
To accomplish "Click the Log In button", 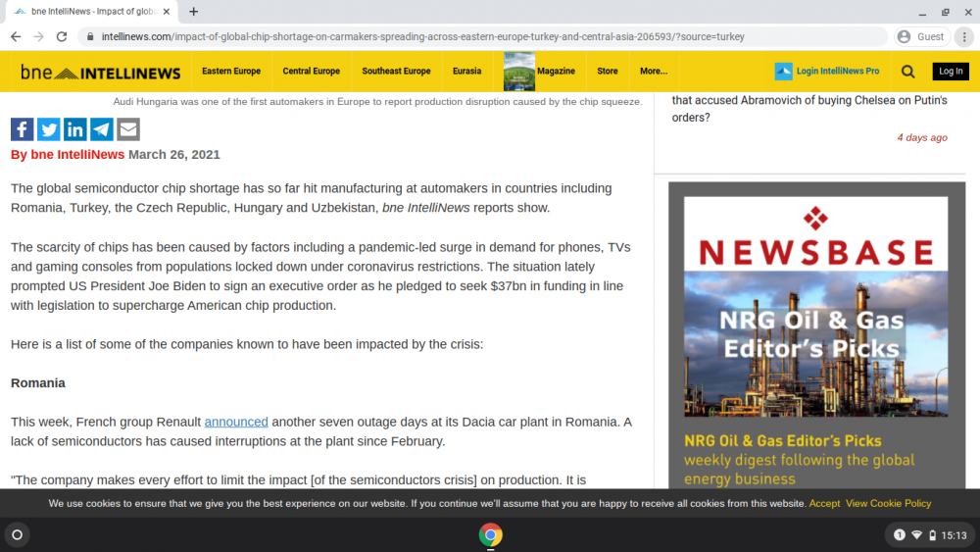I will (951, 72).
